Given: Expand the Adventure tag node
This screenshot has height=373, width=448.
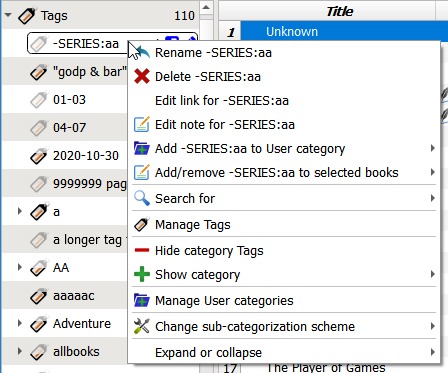Looking at the screenshot, I should coord(20,323).
